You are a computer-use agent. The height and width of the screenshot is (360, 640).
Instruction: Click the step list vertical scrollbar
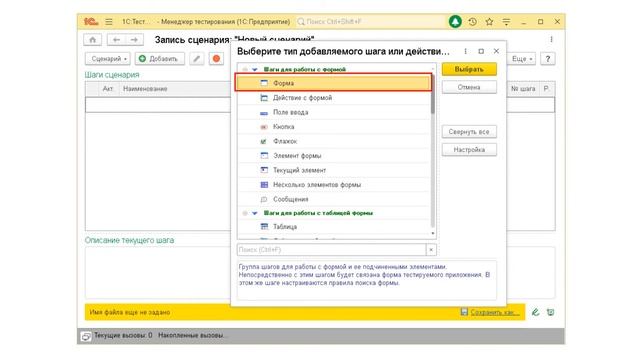point(433,94)
